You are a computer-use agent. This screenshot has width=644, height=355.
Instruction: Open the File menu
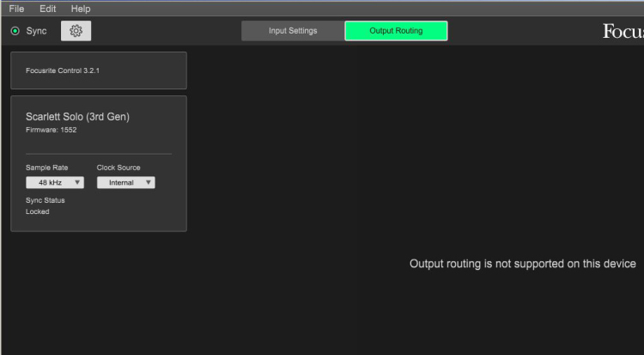16,9
